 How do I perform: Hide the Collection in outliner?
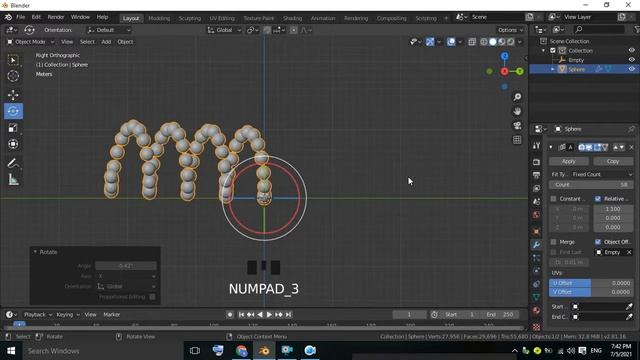pos(631,51)
